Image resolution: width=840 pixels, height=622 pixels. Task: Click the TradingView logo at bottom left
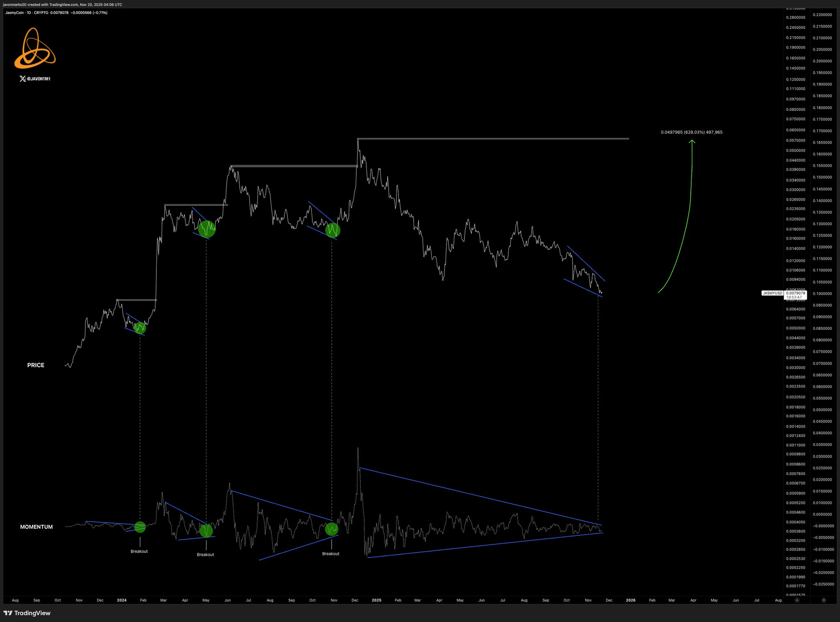tap(27, 613)
